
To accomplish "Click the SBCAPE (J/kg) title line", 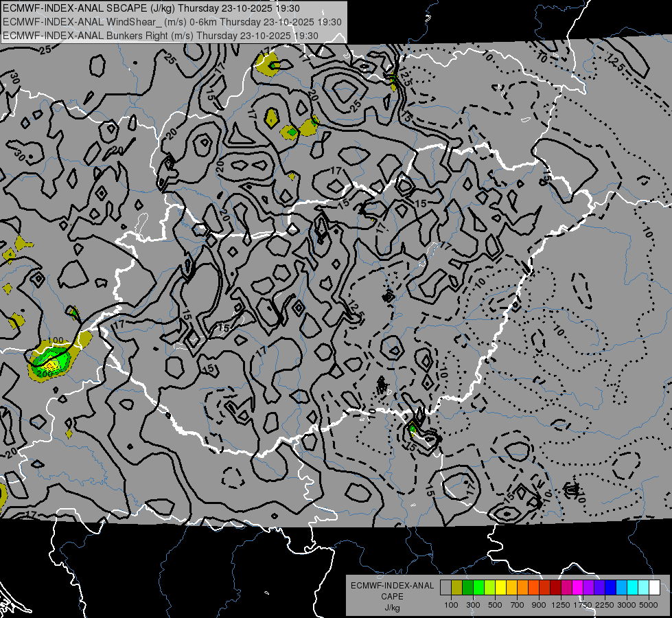I will coord(151,8).
